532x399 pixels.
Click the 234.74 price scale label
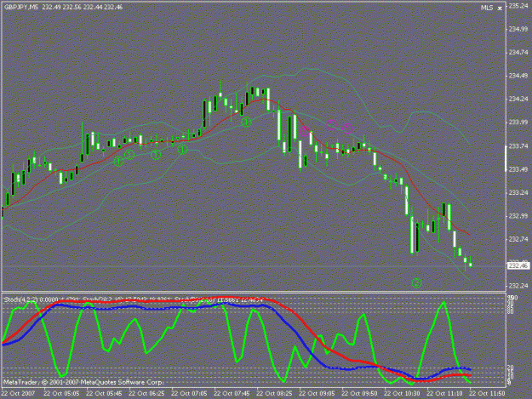point(518,52)
